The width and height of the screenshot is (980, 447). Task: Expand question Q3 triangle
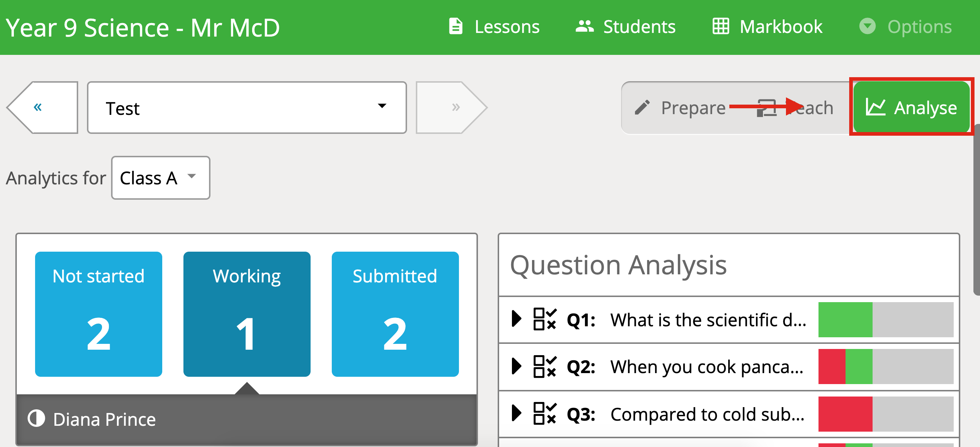click(516, 413)
